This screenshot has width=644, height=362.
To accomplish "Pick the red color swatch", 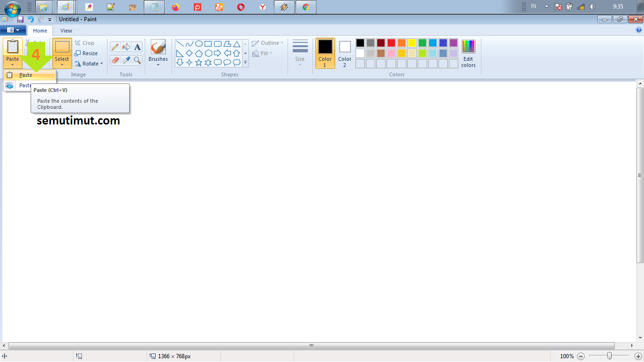I will point(391,42).
